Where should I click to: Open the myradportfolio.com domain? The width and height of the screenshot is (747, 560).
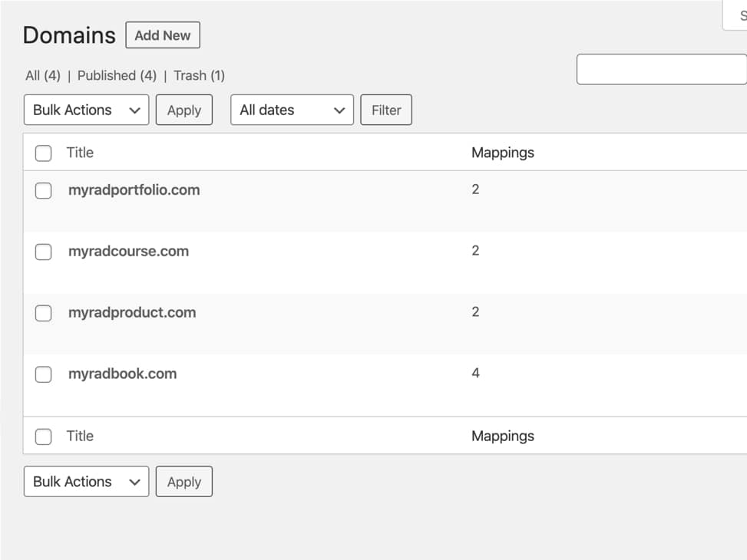134,190
